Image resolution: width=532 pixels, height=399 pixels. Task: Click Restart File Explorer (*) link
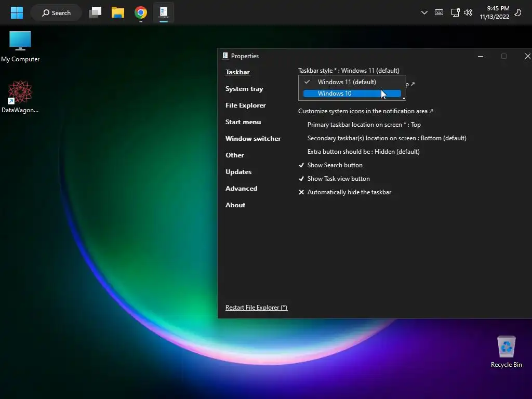(257, 308)
